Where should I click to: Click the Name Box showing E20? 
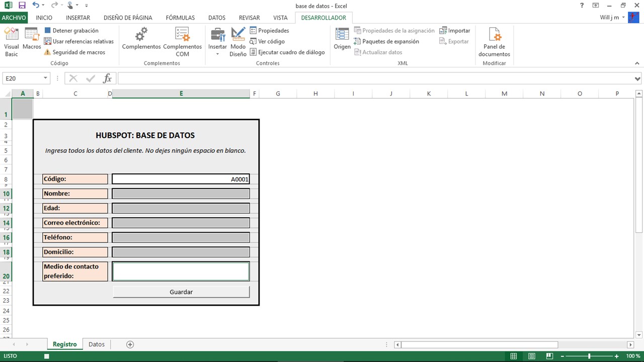coord(22,78)
